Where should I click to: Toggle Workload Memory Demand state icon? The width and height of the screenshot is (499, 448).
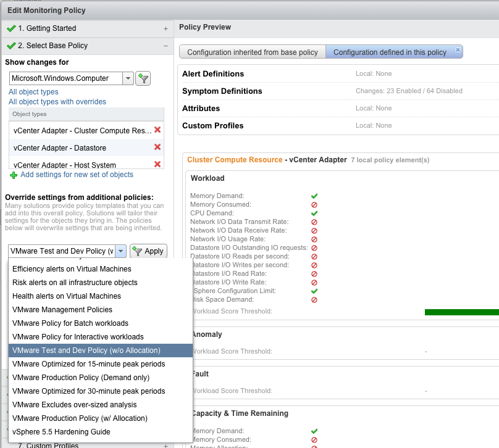coord(314,196)
